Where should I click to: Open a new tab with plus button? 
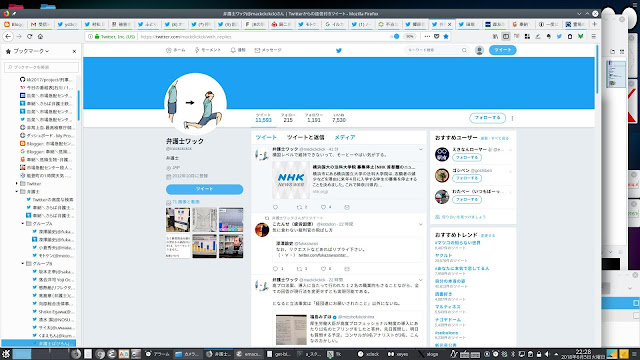(594, 24)
